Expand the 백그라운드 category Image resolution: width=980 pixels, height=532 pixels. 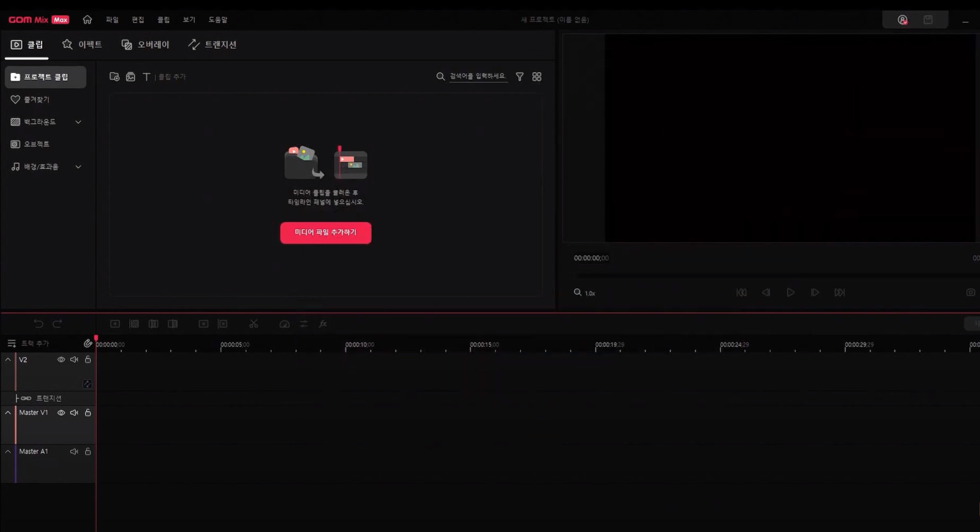point(46,122)
